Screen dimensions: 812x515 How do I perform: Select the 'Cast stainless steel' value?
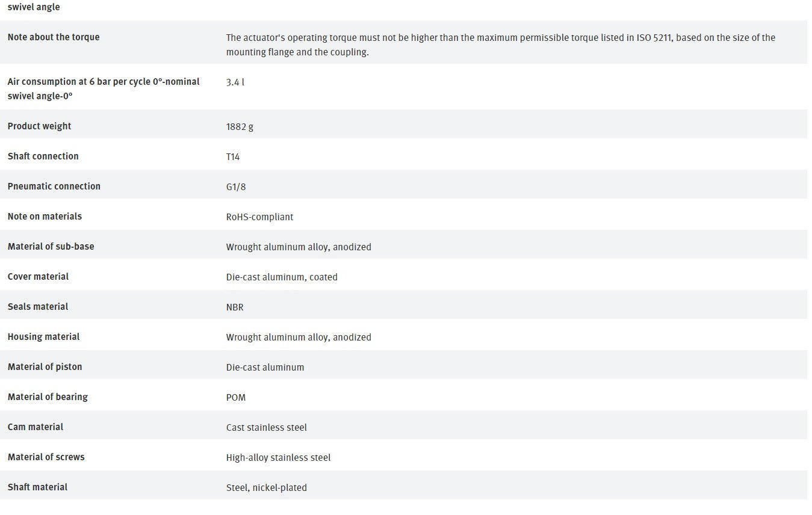[267, 428]
